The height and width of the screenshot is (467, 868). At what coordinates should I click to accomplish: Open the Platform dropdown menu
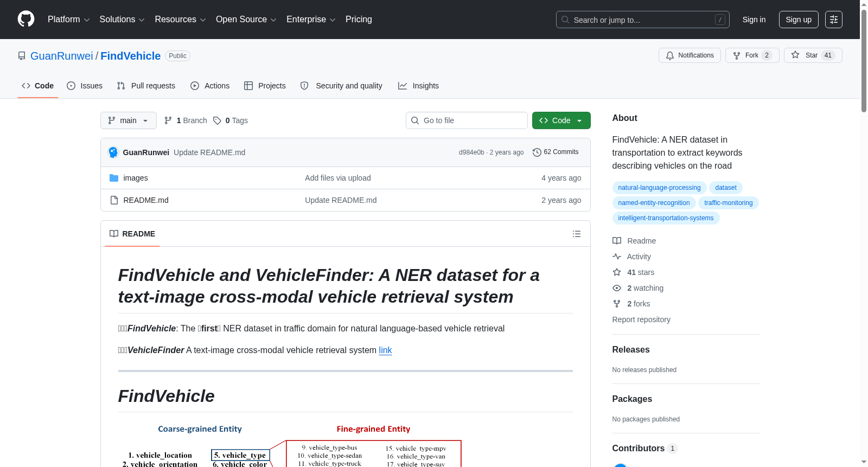[68, 20]
